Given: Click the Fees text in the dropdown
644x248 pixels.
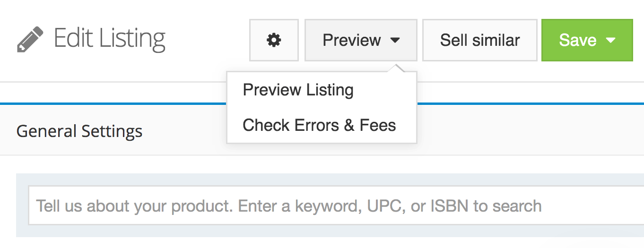Looking at the screenshot, I should coord(377,125).
